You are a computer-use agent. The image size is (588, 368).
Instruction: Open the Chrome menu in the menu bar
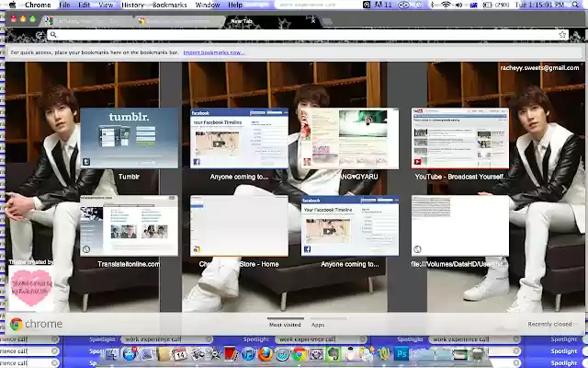(x=38, y=5)
